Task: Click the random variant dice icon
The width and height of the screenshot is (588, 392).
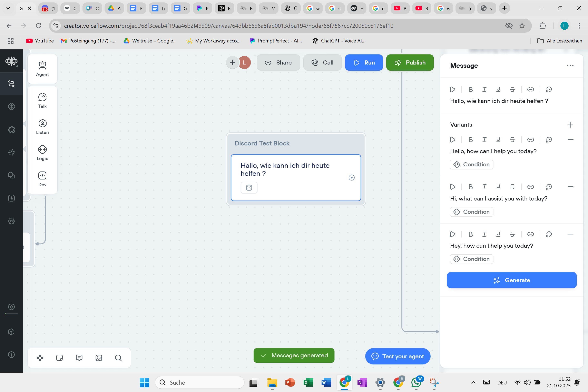Action: [249, 188]
